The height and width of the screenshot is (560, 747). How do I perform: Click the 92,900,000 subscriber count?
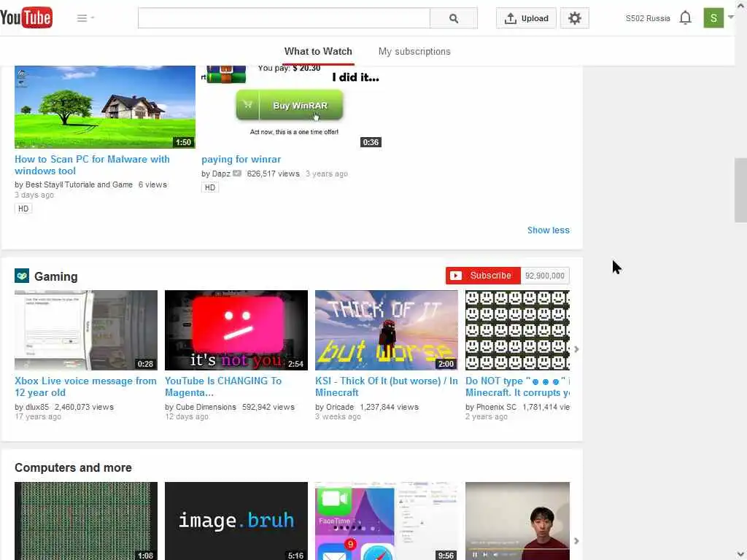pos(544,276)
